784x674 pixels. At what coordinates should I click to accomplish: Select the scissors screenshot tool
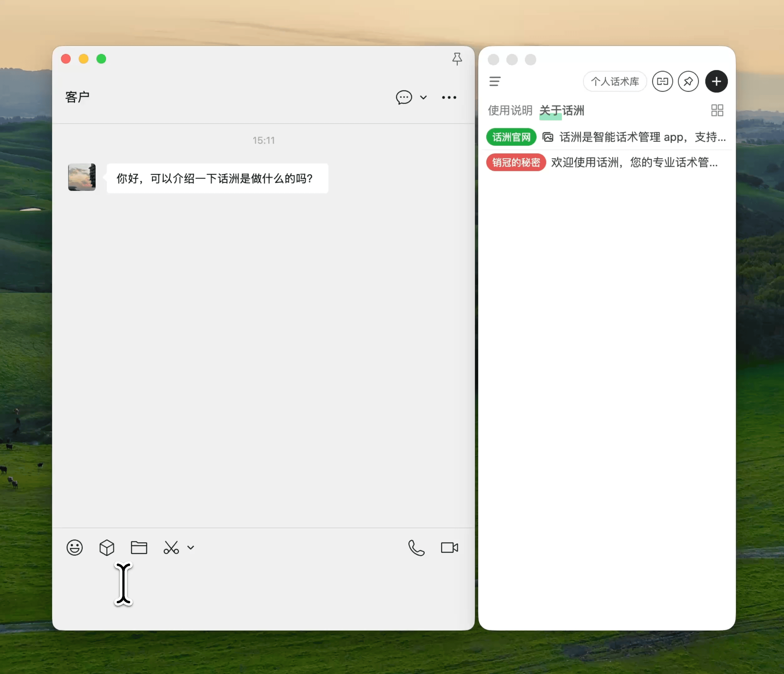171,547
